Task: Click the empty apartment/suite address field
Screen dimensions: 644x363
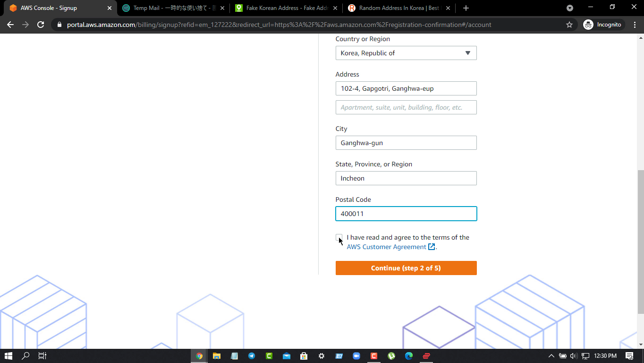Action: pos(406,107)
